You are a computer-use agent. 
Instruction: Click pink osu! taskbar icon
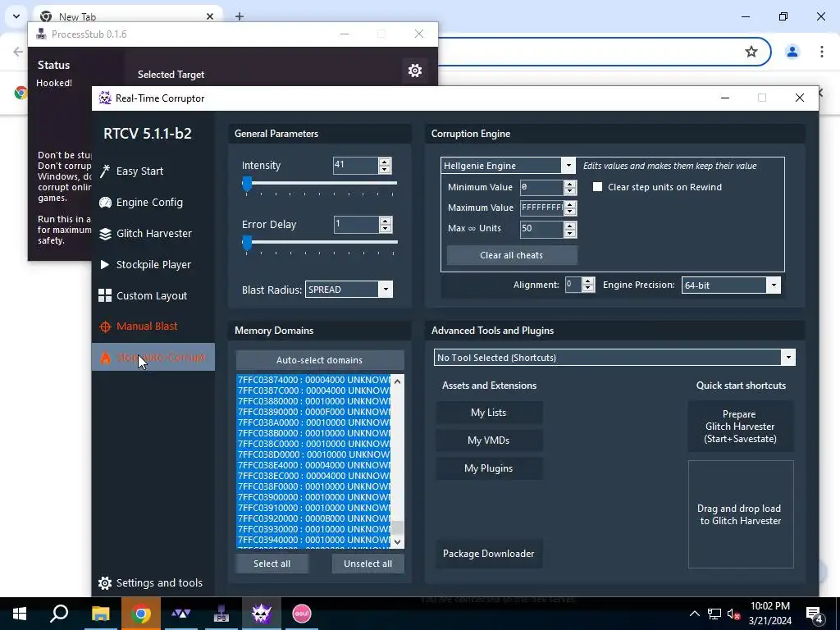pos(302,614)
